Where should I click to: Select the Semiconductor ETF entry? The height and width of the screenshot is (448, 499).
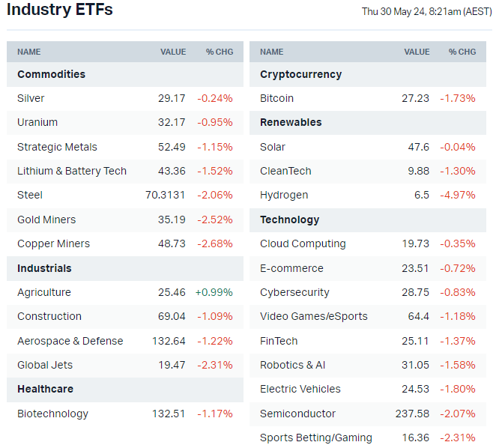click(297, 414)
